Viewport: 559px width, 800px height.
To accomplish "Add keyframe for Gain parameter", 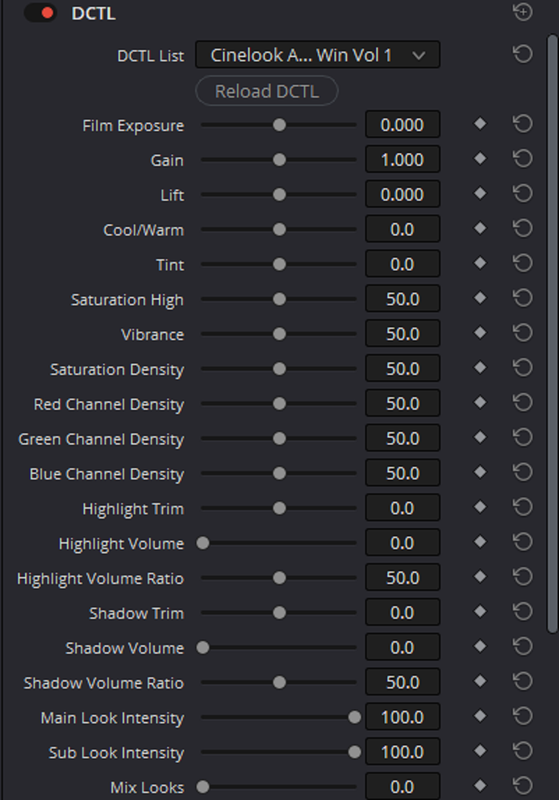I will (x=480, y=159).
